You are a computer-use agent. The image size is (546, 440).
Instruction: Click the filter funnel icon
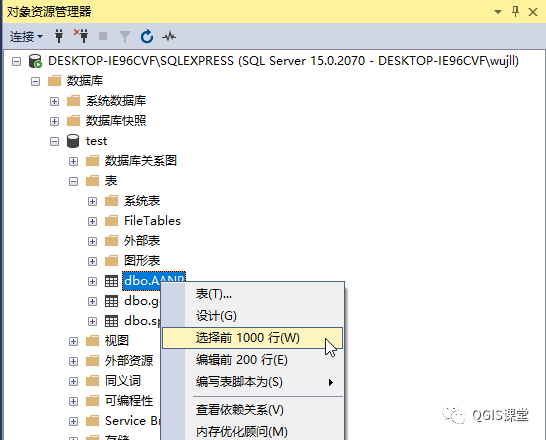coord(125,37)
